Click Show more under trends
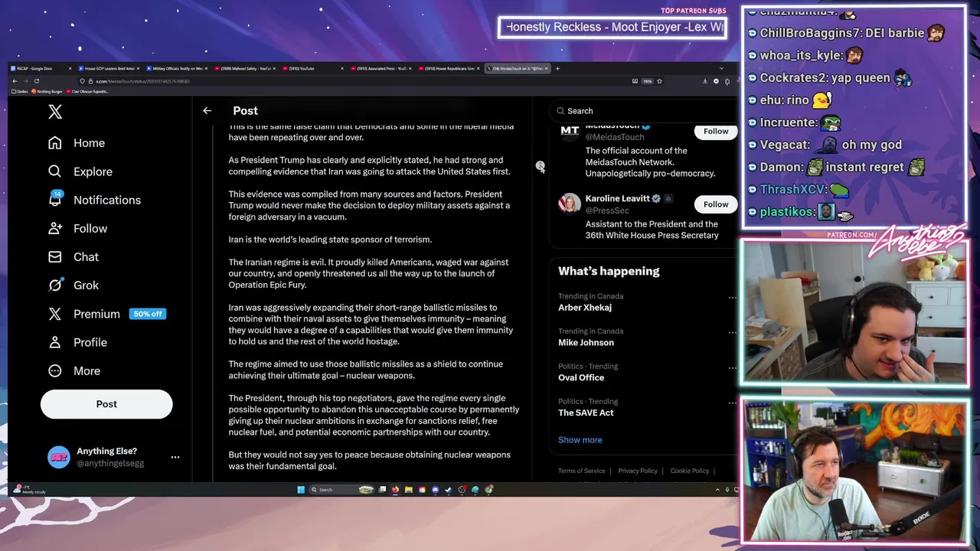980x551 pixels. click(580, 440)
